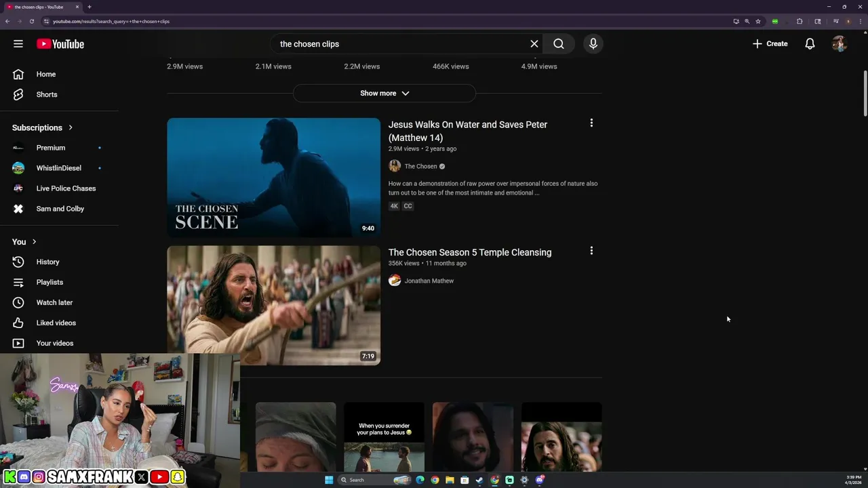Click the 2.9M views text of the first shelf item
This screenshot has height=488, width=868.
185,66
